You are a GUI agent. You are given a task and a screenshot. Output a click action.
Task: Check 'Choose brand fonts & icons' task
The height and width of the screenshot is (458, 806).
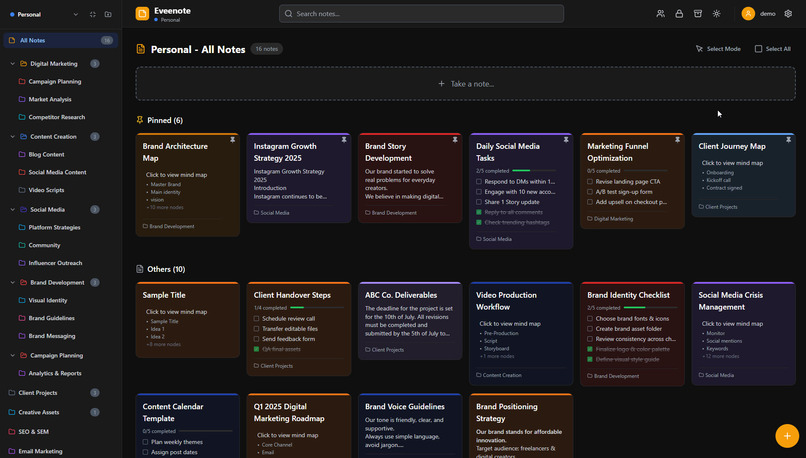590,319
